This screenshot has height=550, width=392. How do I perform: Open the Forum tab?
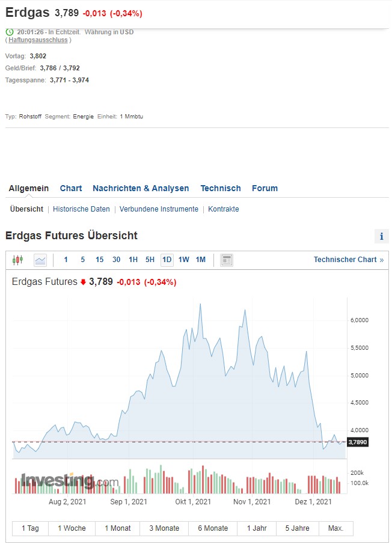pyautogui.click(x=265, y=188)
